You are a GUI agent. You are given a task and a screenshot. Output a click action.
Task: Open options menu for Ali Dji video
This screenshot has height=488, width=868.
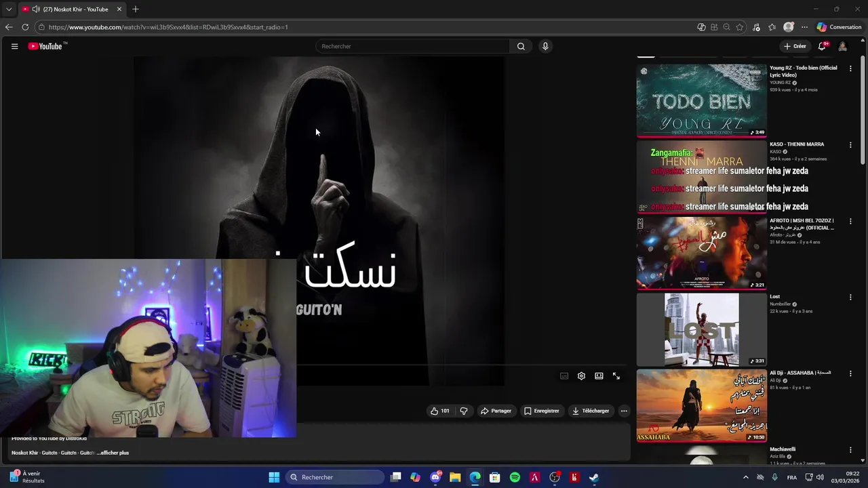pyautogui.click(x=850, y=373)
